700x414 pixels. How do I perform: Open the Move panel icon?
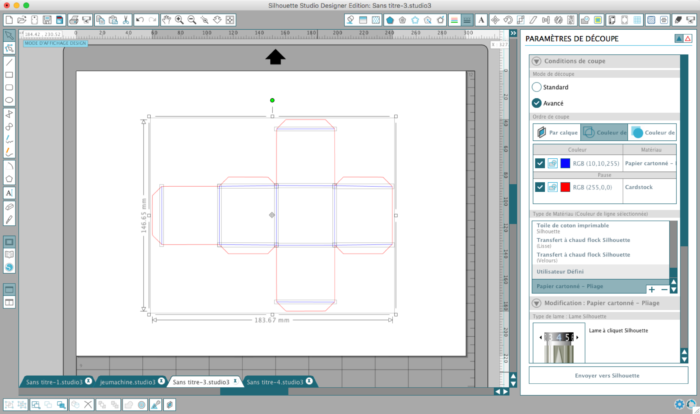pyautogui.click(x=495, y=20)
